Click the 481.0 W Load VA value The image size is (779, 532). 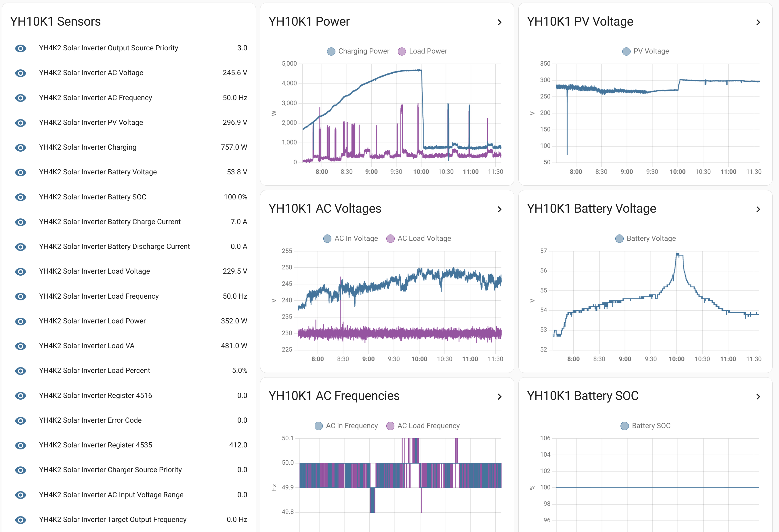point(234,346)
